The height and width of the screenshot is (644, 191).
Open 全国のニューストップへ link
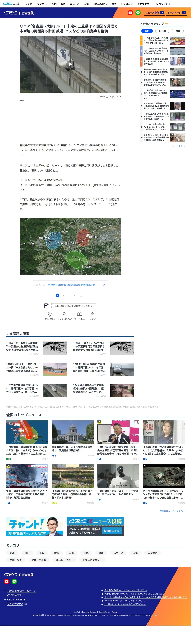(172, 511)
